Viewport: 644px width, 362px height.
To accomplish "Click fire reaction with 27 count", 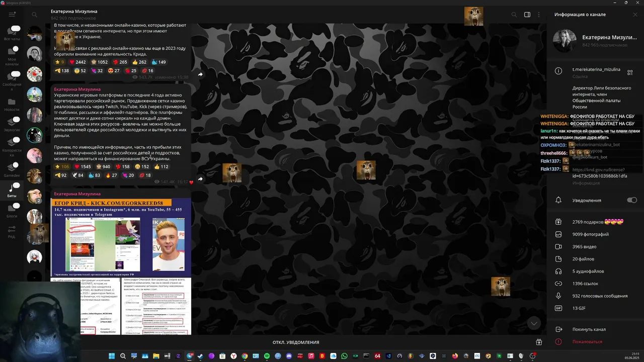I will pyautogui.click(x=111, y=175).
